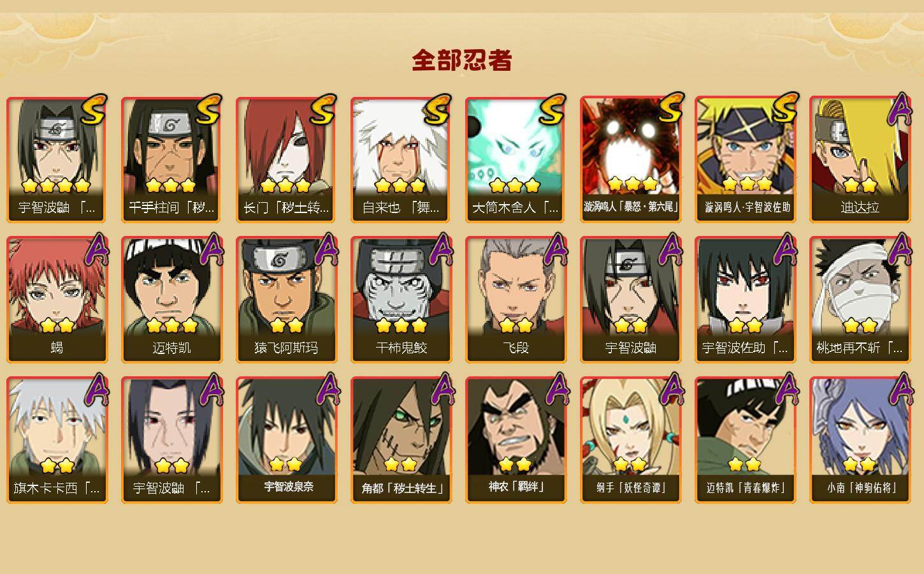Open the 长门「秽土转... card
This screenshot has height=574, width=924.
coord(286,159)
